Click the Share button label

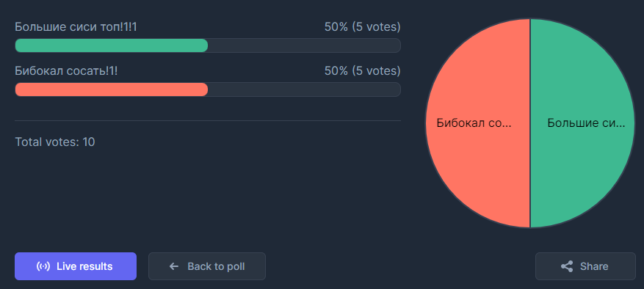click(x=594, y=266)
